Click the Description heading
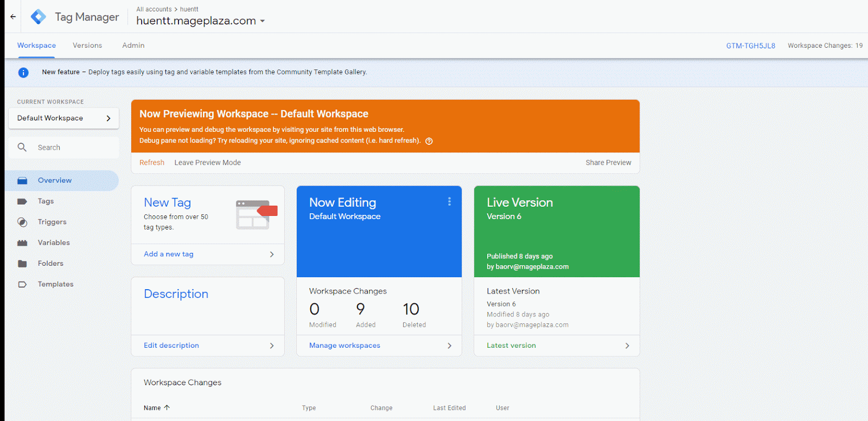This screenshot has height=421, width=868. tap(176, 294)
